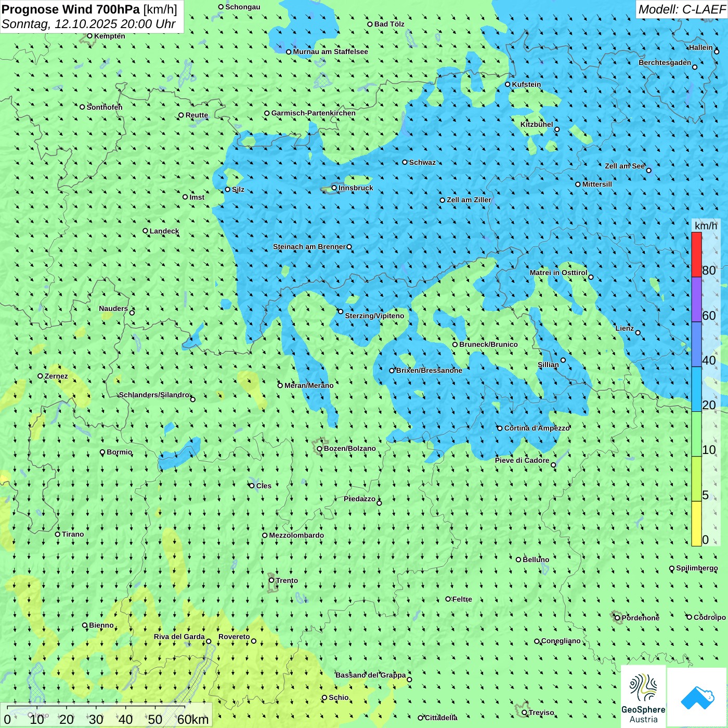This screenshot has height=728, width=728.
Task: Click the Zell am See marker
Action: point(648,170)
